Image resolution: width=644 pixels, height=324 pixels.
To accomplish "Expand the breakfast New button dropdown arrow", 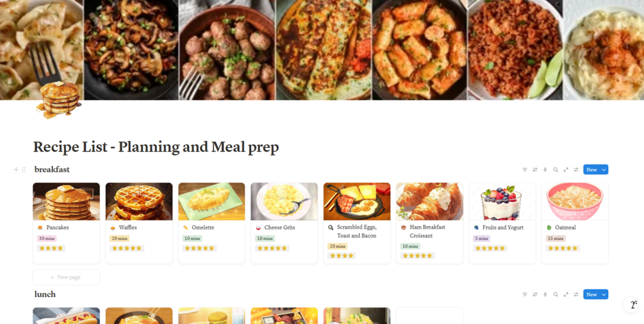I will tap(604, 170).
